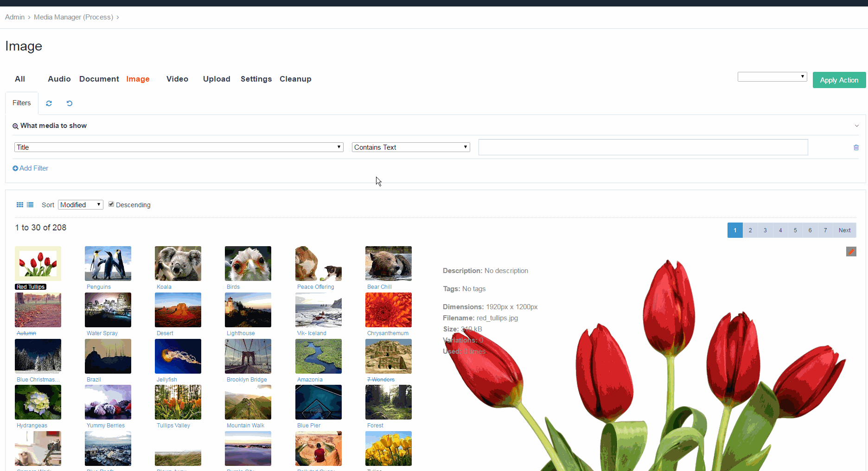Collapse the What media to show section
The height and width of the screenshot is (471, 868).
point(856,126)
